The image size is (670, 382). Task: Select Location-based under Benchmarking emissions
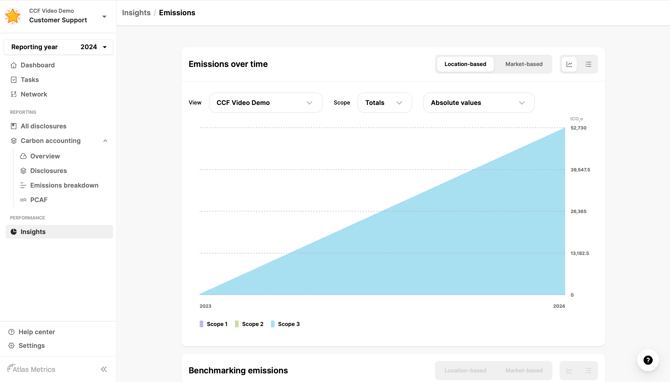[465, 370]
